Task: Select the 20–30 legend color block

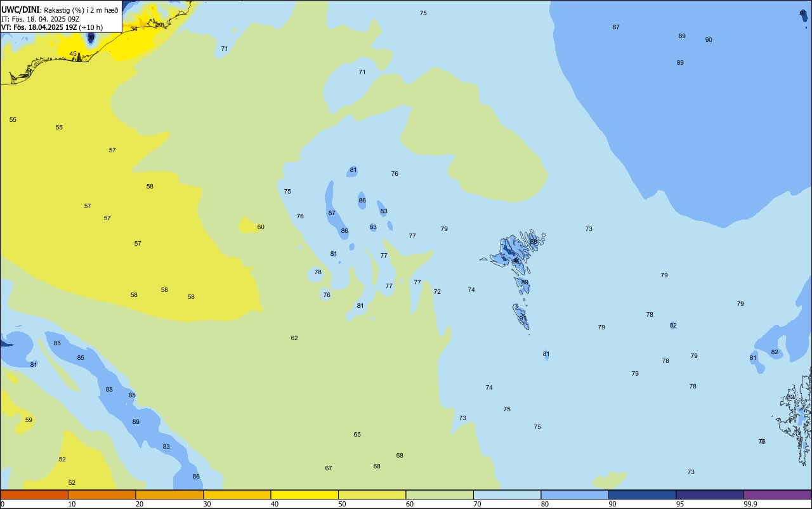Action: [x=169, y=495]
